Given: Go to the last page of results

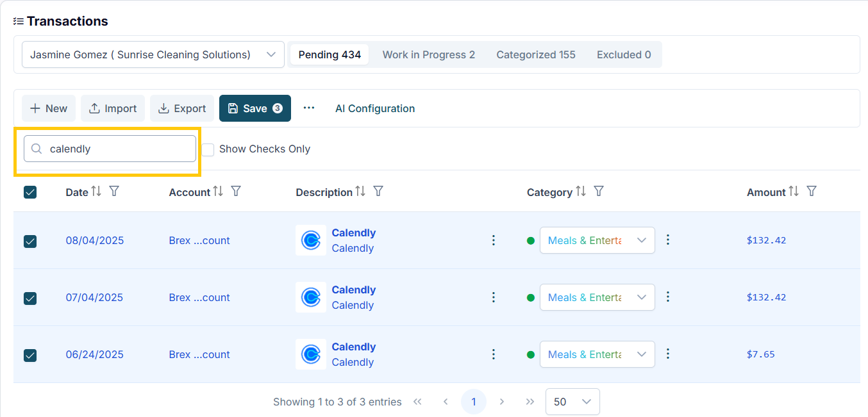Looking at the screenshot, I should 530,402.
